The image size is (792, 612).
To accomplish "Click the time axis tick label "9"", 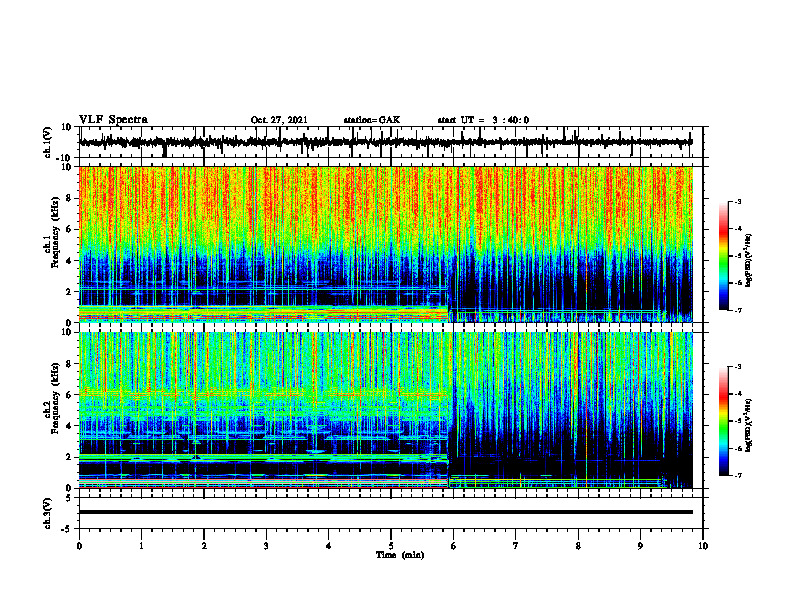I will point(640,546).
